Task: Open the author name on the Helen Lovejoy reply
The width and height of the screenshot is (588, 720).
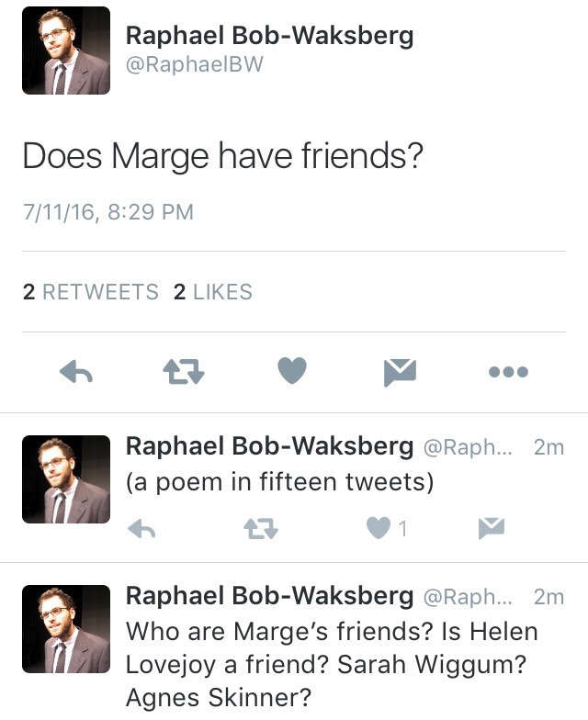Action: point(269,596)
